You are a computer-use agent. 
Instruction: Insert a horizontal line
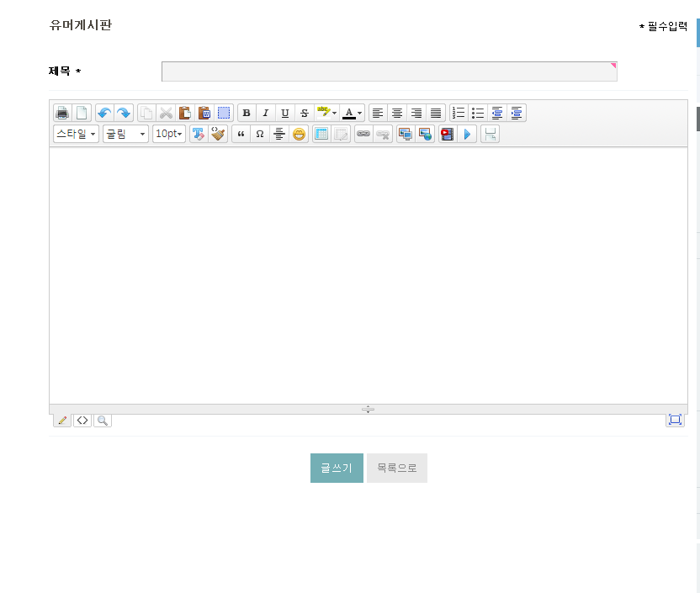click(279, 134)
